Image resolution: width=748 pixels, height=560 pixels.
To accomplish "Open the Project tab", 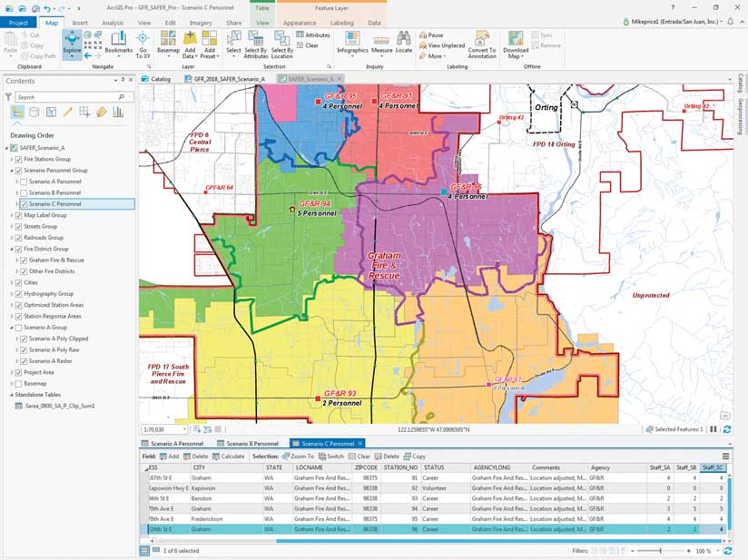I will coord(18,23).
